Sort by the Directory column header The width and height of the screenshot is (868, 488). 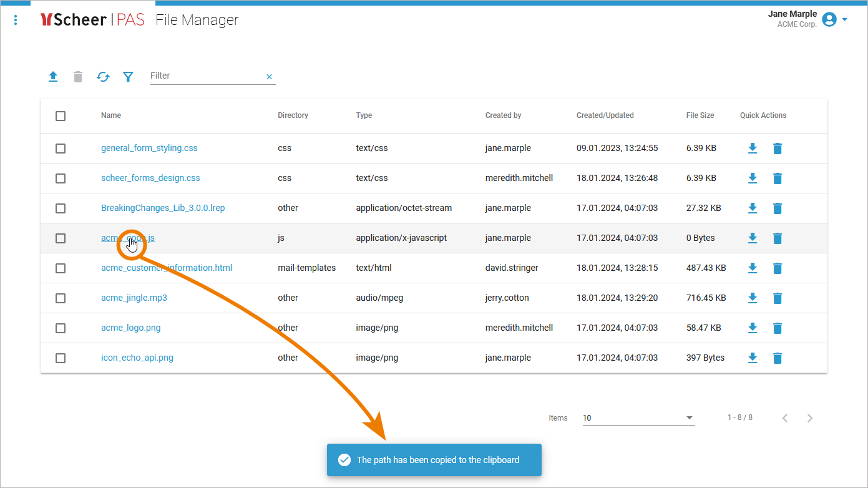point(293,115)
